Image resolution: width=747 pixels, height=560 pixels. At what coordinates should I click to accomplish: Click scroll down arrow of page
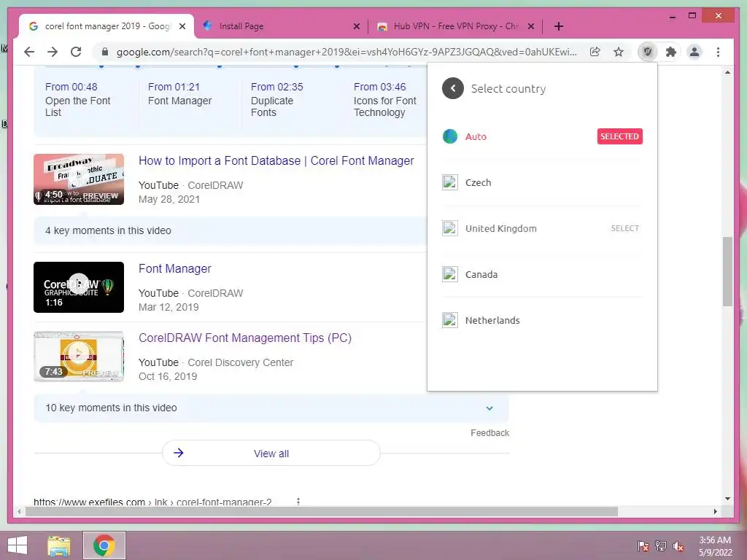click(x=727, y=499)
